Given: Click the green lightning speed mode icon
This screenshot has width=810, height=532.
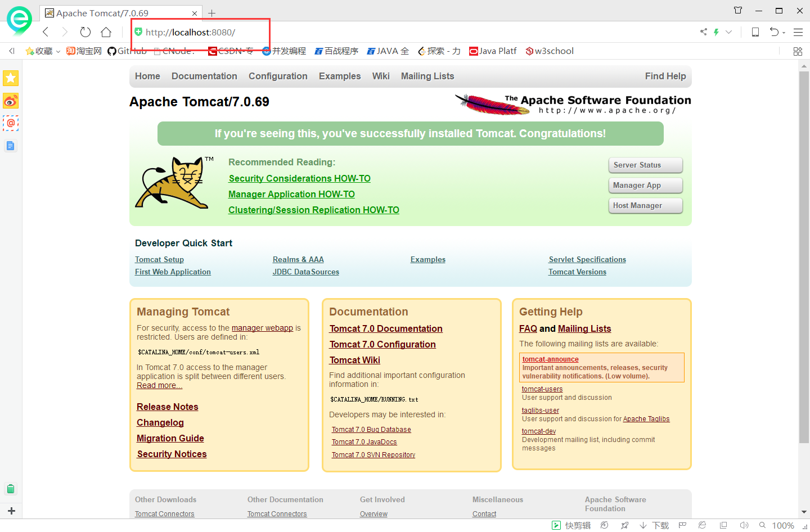Looking at the screenshot, I should [716, 32].
